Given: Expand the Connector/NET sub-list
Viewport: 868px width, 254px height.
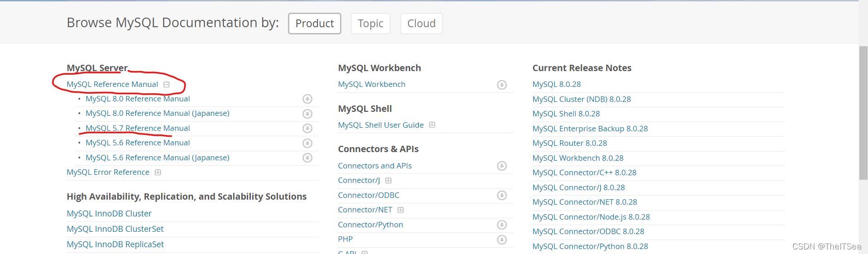Looking at the screenshot, I should [x=401, y=210].
